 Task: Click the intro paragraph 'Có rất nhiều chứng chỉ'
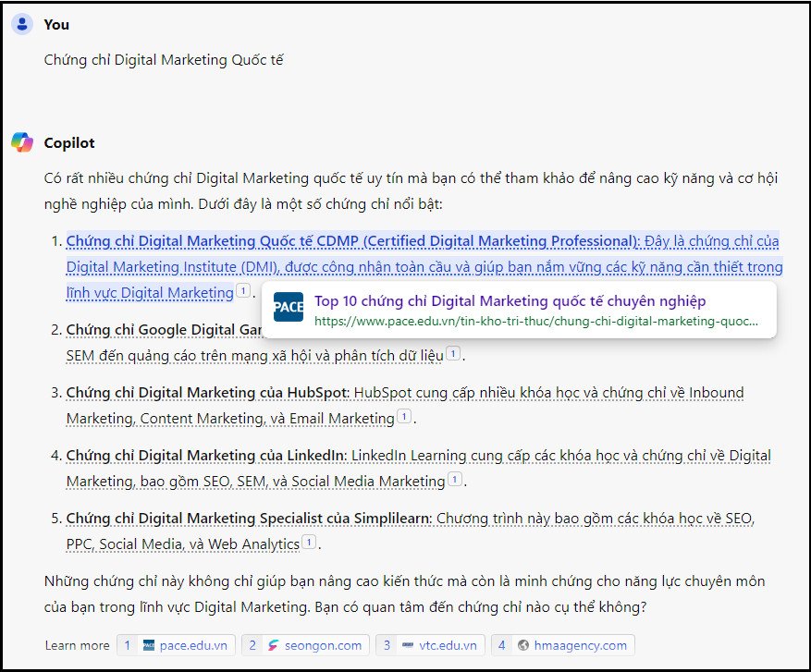pos(411,190)
